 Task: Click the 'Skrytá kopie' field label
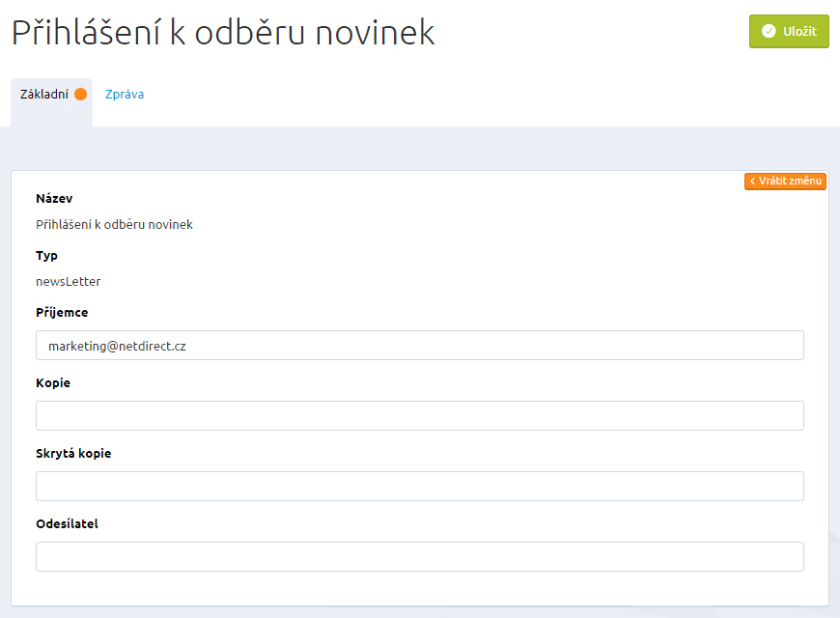click(73, 454)
